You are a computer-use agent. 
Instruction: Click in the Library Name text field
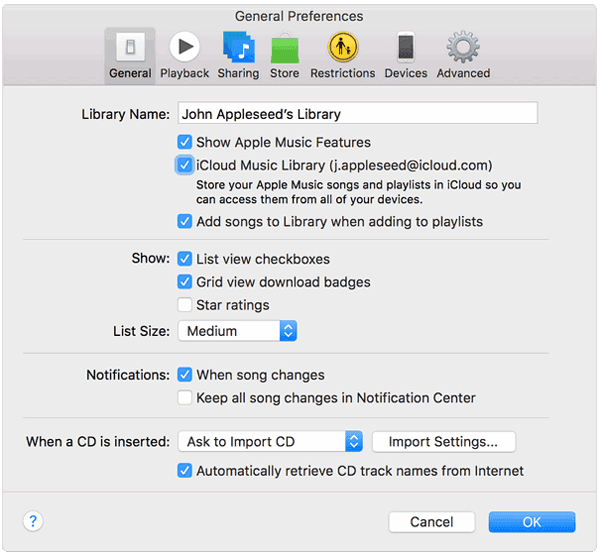click(358, 113)
